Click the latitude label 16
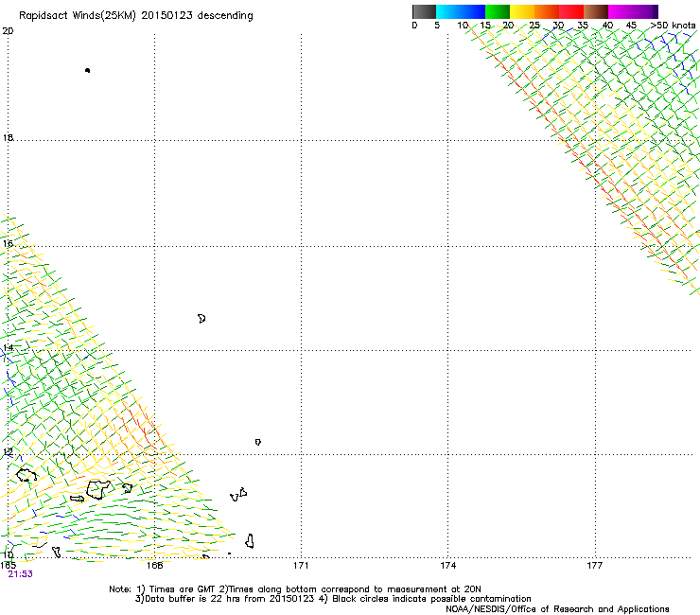 pos(8,243)
